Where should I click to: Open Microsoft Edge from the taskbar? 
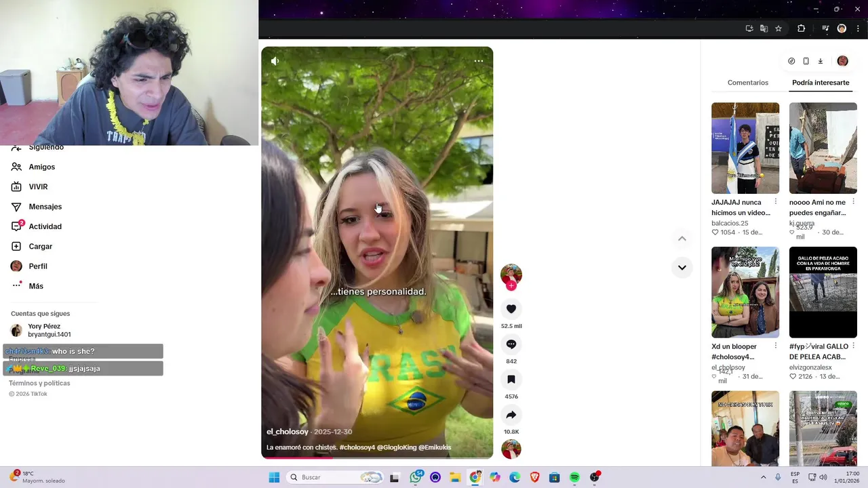tap(515, 477)
